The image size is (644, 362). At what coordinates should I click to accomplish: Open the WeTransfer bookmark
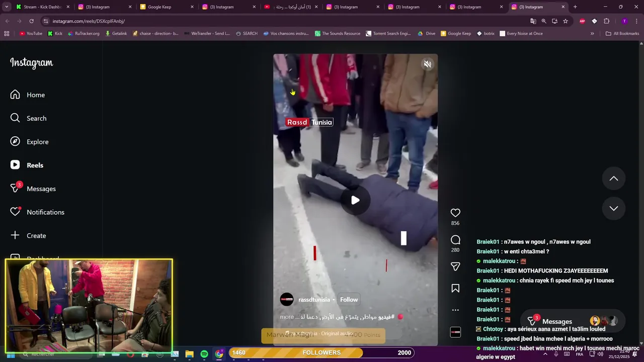pos(207,34)
